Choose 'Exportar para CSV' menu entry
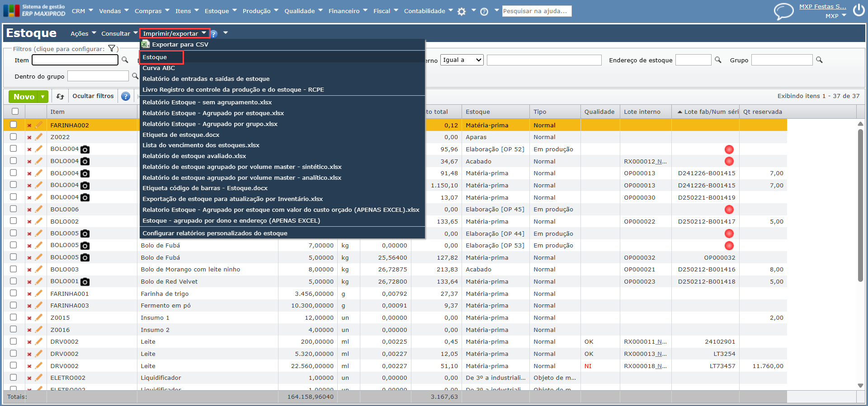 coord(180,45)
